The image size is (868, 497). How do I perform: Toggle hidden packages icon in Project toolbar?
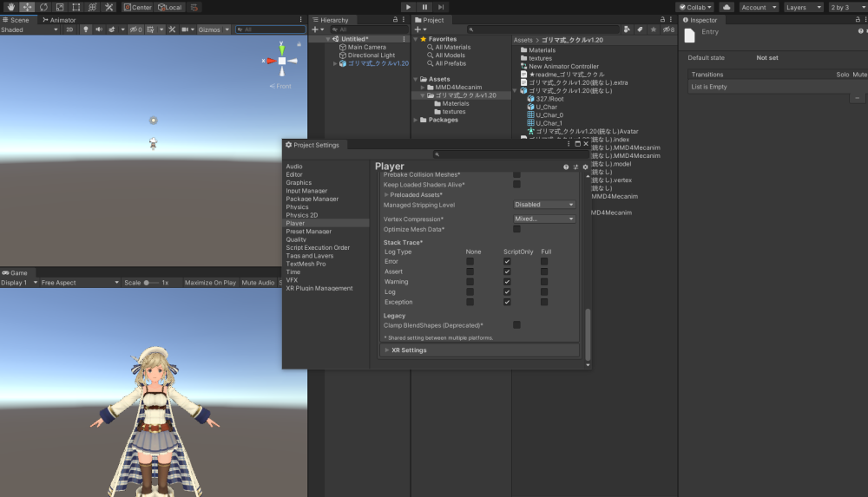[x=668, y=29]
